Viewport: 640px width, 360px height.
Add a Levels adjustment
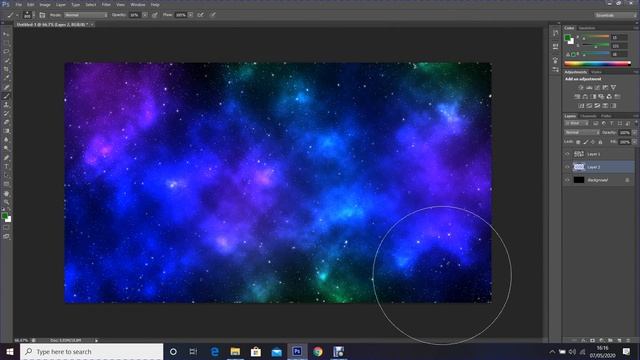tap(589, 87)
